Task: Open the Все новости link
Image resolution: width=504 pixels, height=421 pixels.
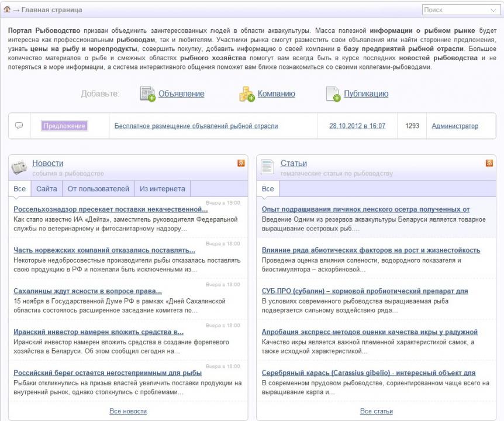Action: click(x=128, y=411)
